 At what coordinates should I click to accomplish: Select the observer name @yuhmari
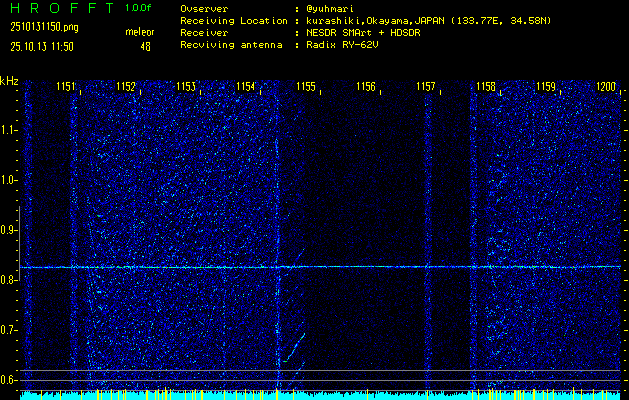[x=330, y=9]
